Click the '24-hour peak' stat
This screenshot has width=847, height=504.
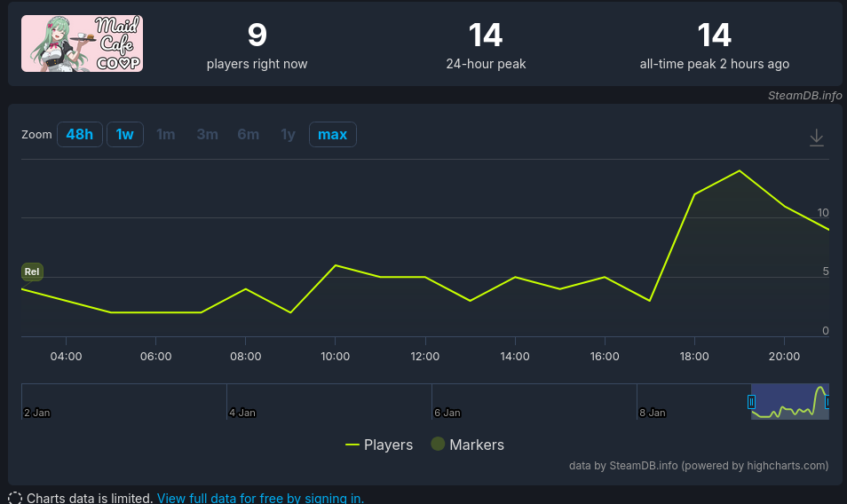486,46
